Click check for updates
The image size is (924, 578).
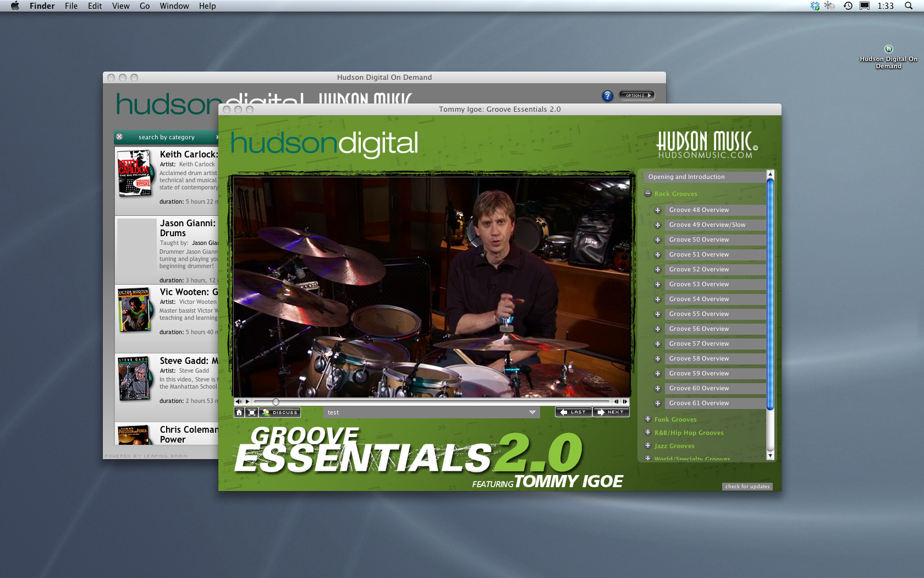[x=747, y=487]
